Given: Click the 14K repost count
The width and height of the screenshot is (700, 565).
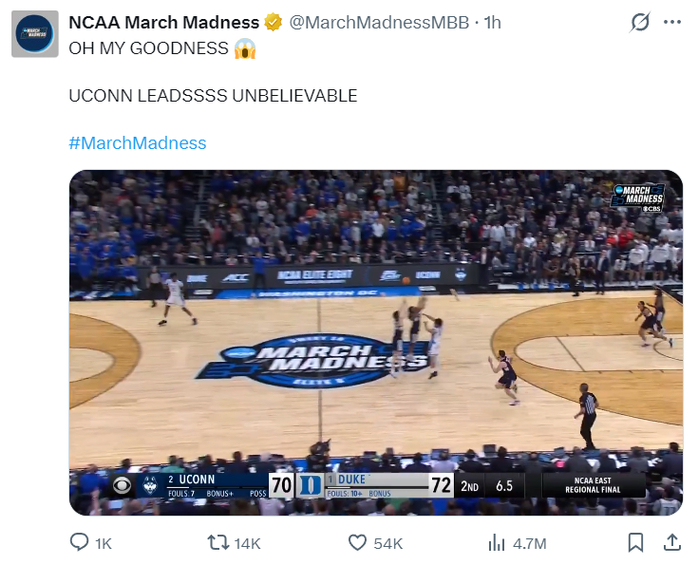Looking at the screenshot, I should point(247,543).
